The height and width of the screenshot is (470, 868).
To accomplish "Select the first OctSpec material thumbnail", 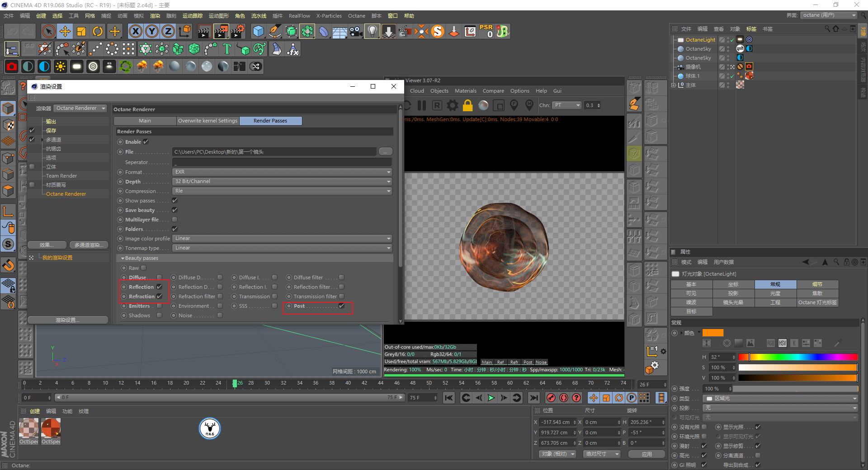I will point(29,428).
